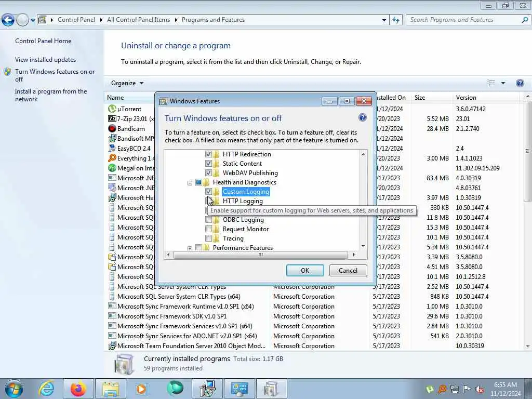Click the EasyBCD 2.4 program icon
Viewport: 532px width, 399px height.
(112, 148)
